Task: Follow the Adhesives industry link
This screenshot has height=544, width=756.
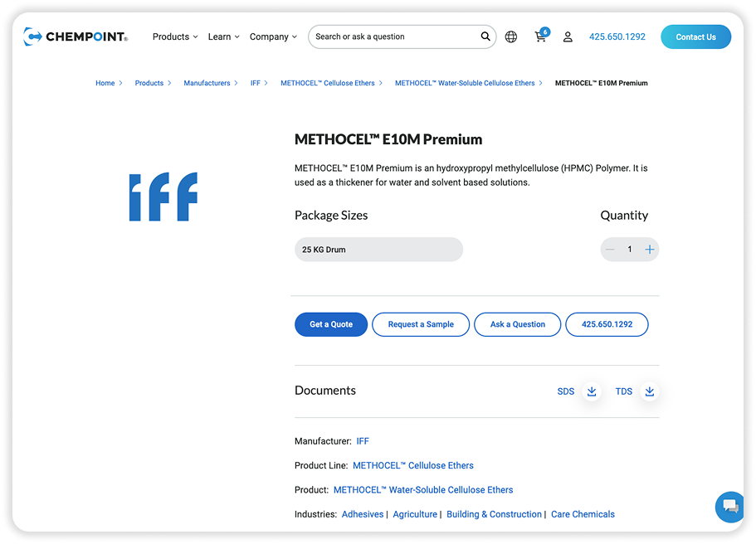Action: [x=363, y=514]
